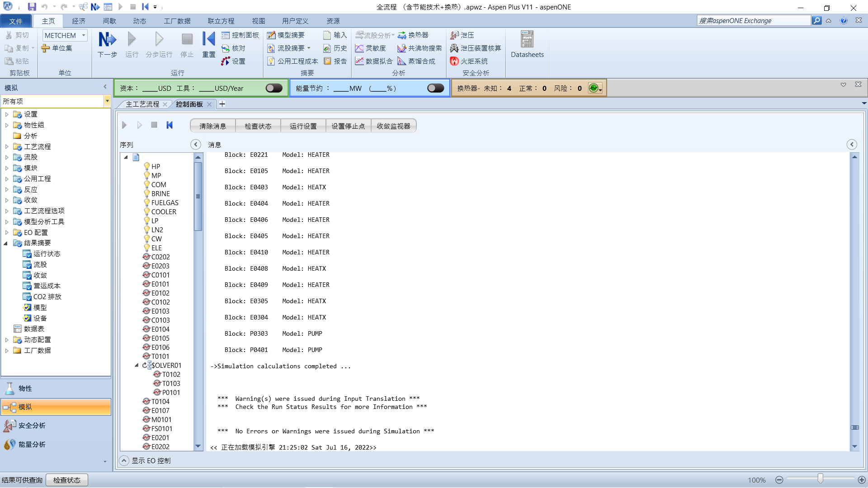Click the Reset (重置) ribbon icon
The width and height of the screenshot is (868, 488).
point(208,40)
